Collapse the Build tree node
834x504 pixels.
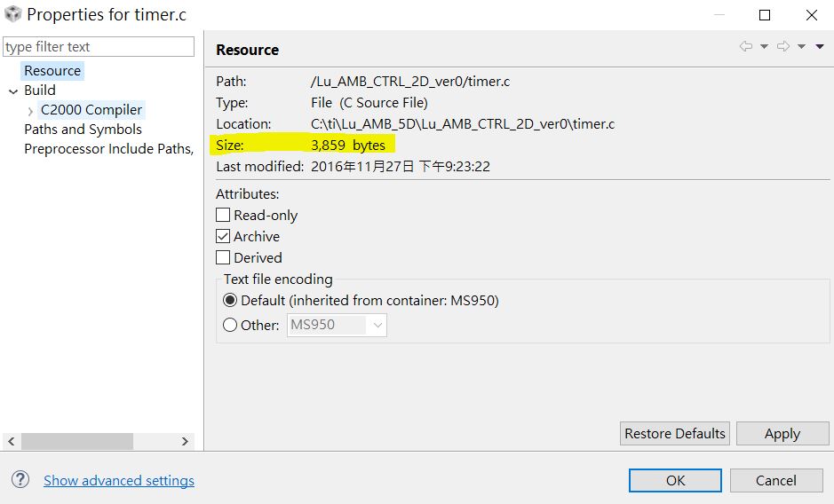(x=13, y=91)
